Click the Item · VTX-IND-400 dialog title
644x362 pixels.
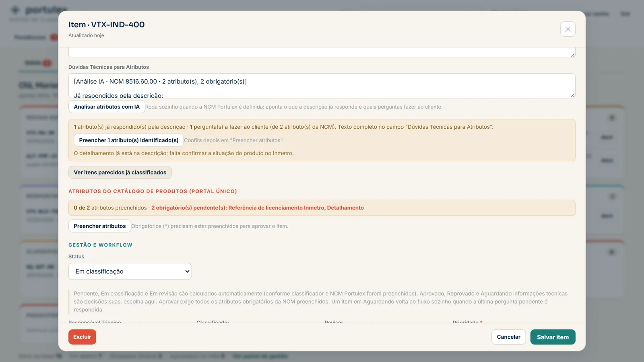[107, 25]
